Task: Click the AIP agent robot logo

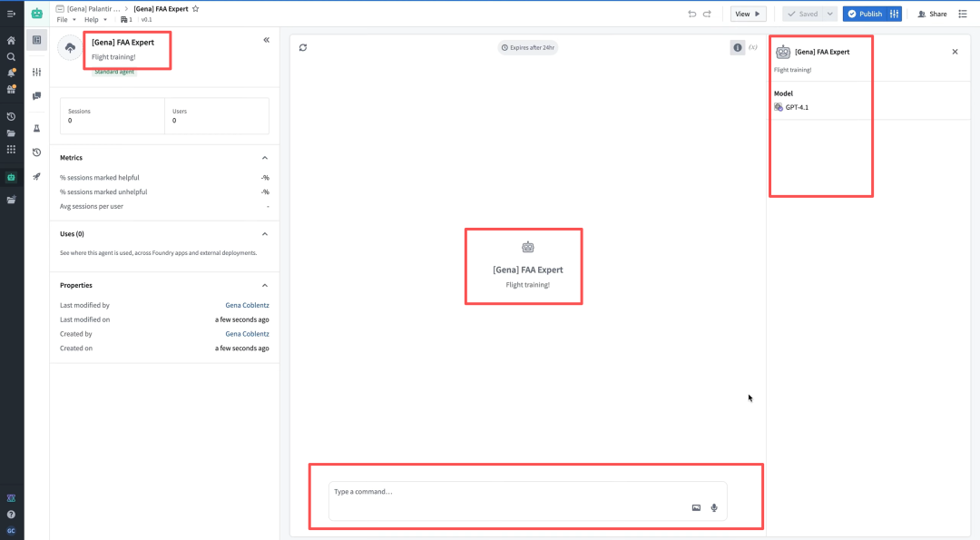Action: point(37,13)
